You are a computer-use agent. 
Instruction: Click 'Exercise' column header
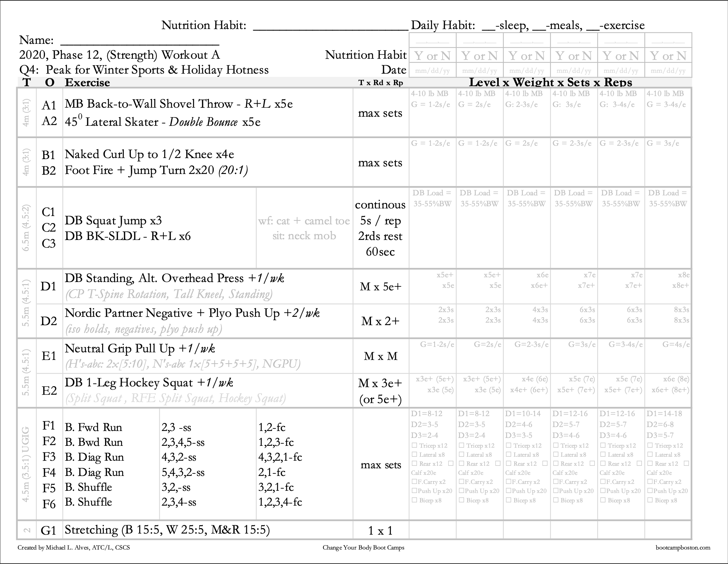87,83
